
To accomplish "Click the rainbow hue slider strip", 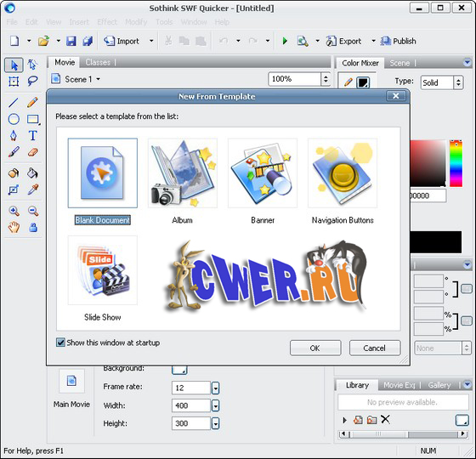I will (x=456, y=163).
